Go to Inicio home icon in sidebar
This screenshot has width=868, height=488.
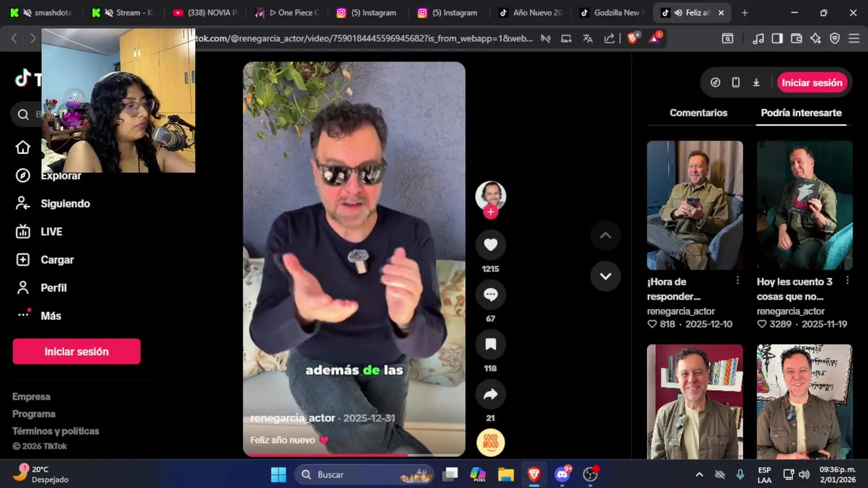tap(23, 148)
